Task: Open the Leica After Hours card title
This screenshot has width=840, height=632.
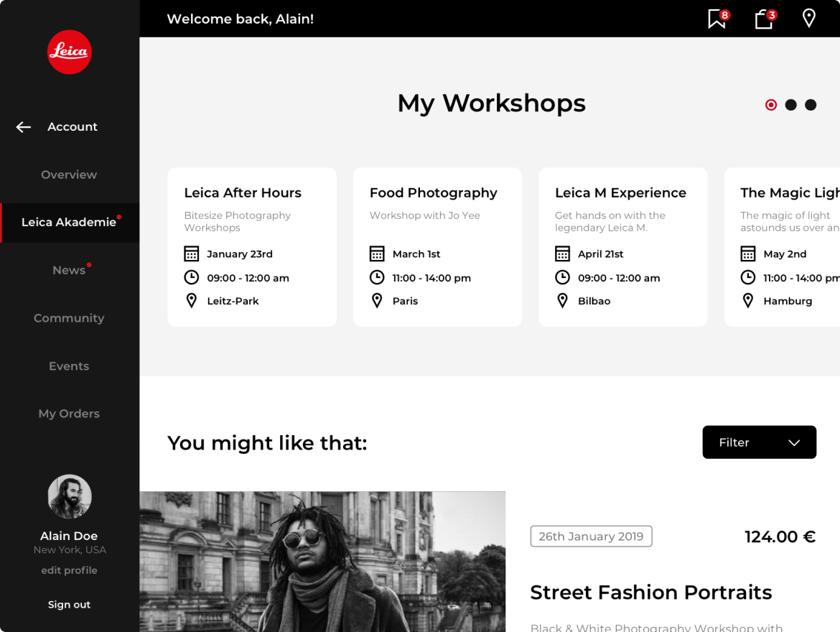Action: (243, 193)
